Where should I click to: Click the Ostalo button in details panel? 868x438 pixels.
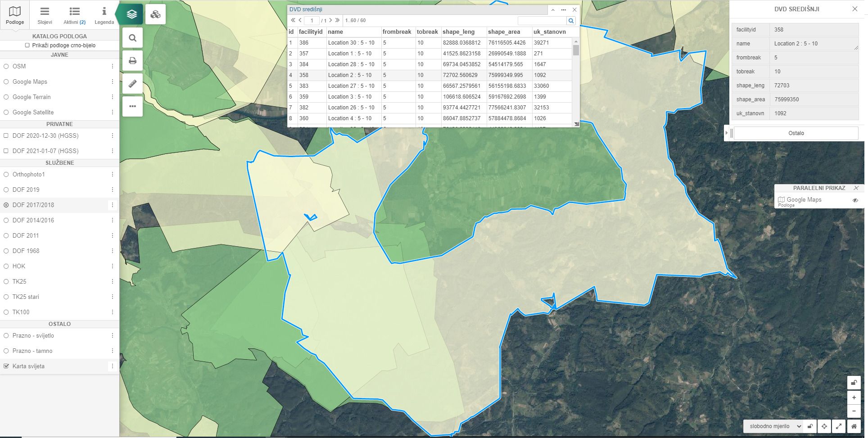[796, 133]
